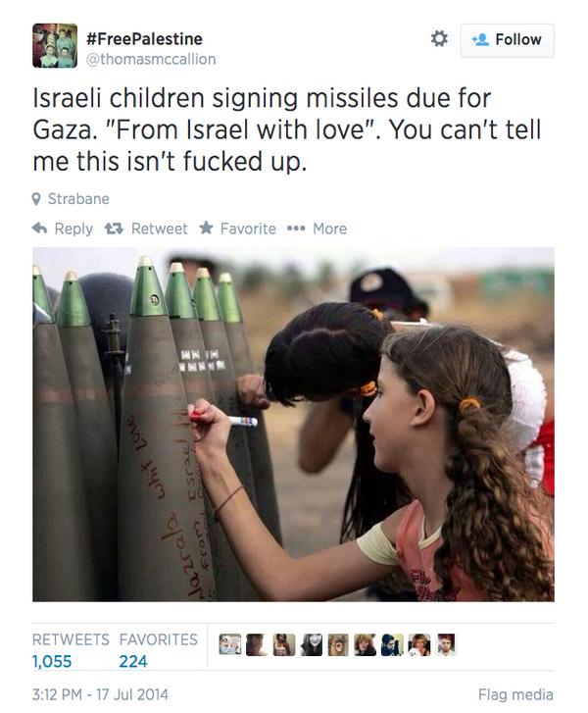View the attached tweet photo
The height and width of the screenshot is (713, 588).
(x=293, y=425)
